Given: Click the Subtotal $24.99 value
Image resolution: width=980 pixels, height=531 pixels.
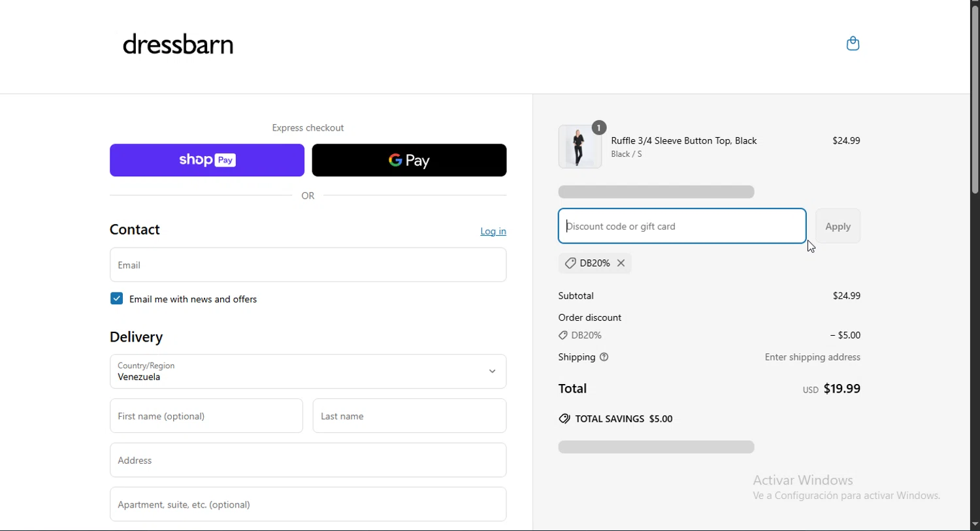Looking at the screenshot, I should point(847,296).
